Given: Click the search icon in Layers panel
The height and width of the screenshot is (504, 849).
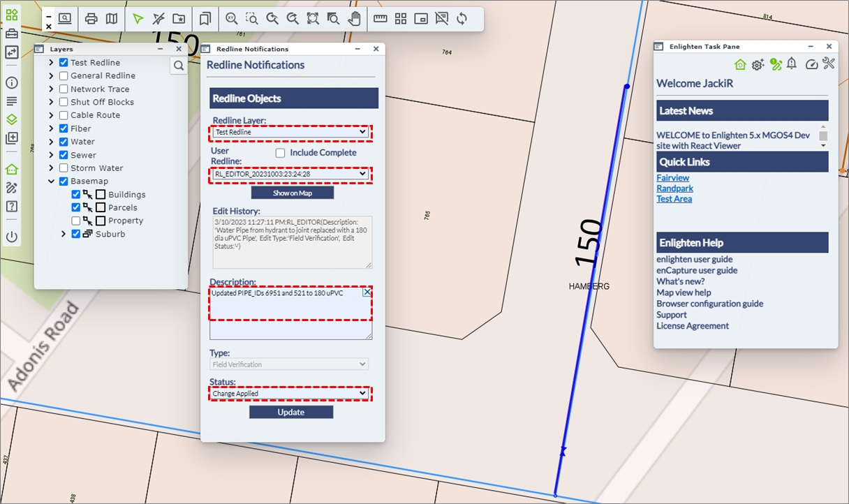Looking at the screenshot, I should pyautogui.click(x=179, y=66).
